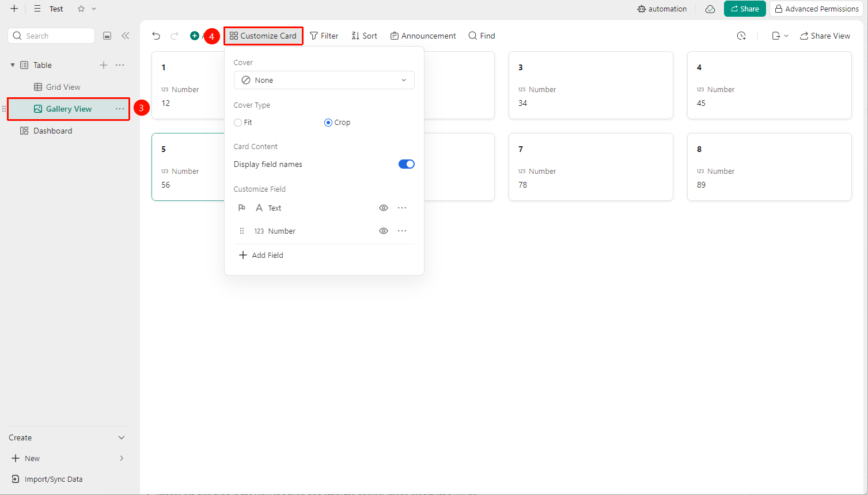This screenshot has width=868, height=495.
Task: Open the Cover None dropdown
Action: pos(324,80)
